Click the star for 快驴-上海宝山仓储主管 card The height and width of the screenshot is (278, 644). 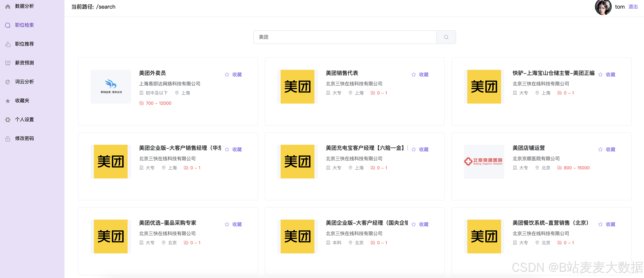pyautogui.click(x=600, y=75)
